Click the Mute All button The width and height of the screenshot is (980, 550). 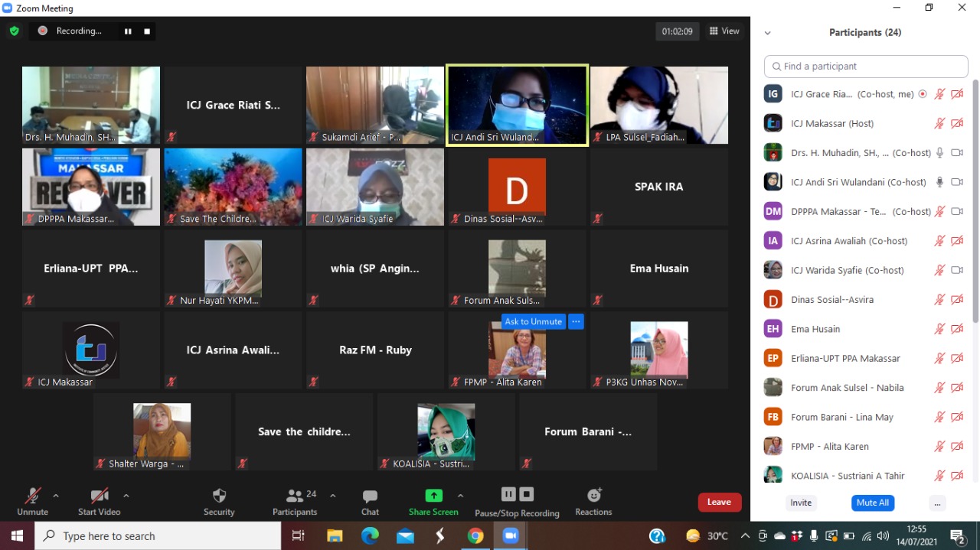point(872,503)
